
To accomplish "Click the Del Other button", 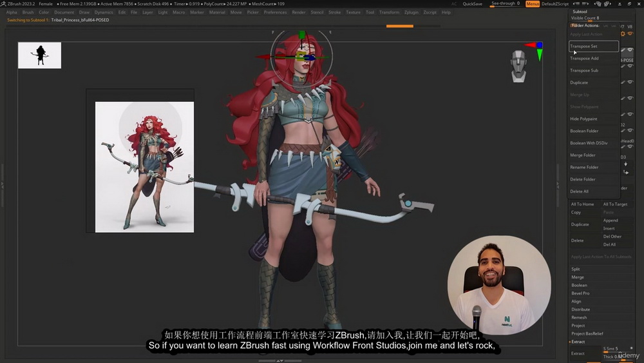I will (x=618, y=237).
